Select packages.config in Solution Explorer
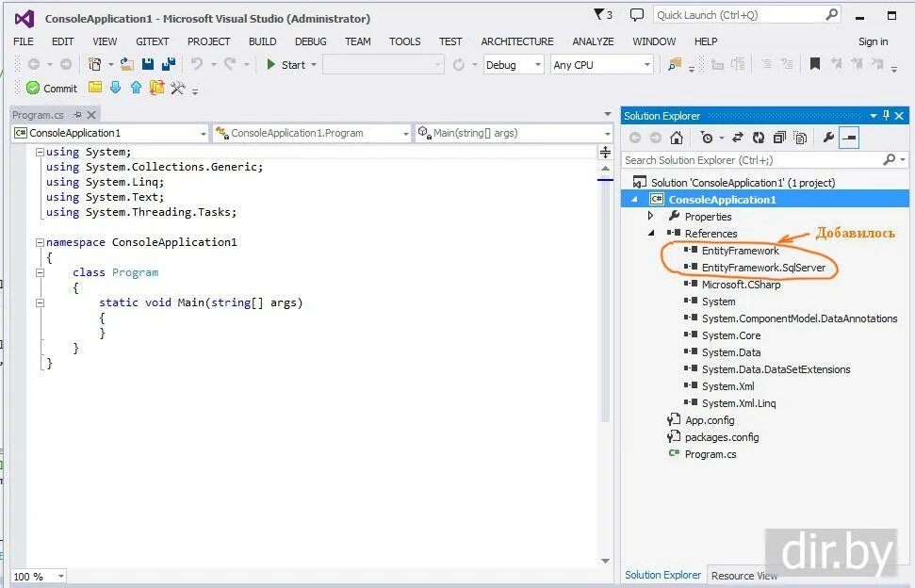This screenshot has height=588, width=915. 721,437
